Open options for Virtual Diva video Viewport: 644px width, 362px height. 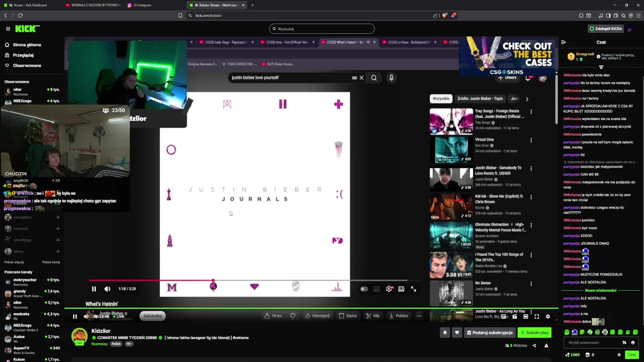coord(531,140)
